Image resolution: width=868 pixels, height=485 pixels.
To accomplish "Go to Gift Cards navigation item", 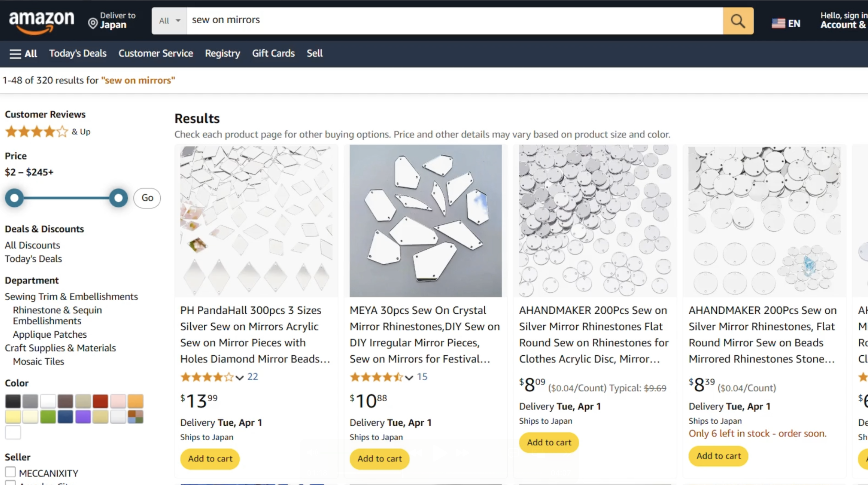I will click(273, 53).
